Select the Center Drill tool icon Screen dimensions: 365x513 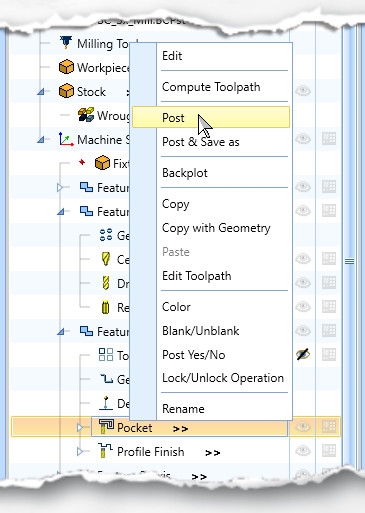click(106, 259)
